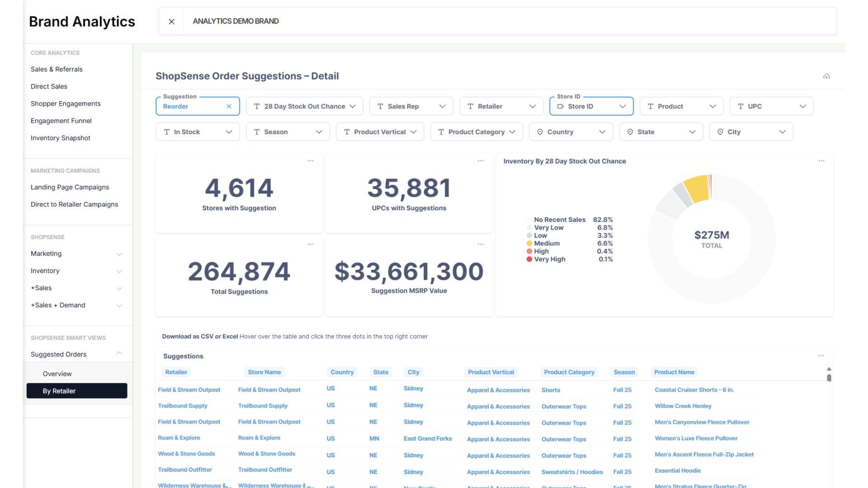Remove the Reorder suggestion filter

229,107
